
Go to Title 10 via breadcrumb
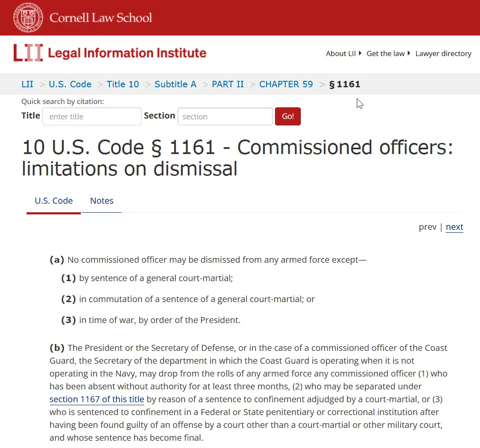coord(123,84)
